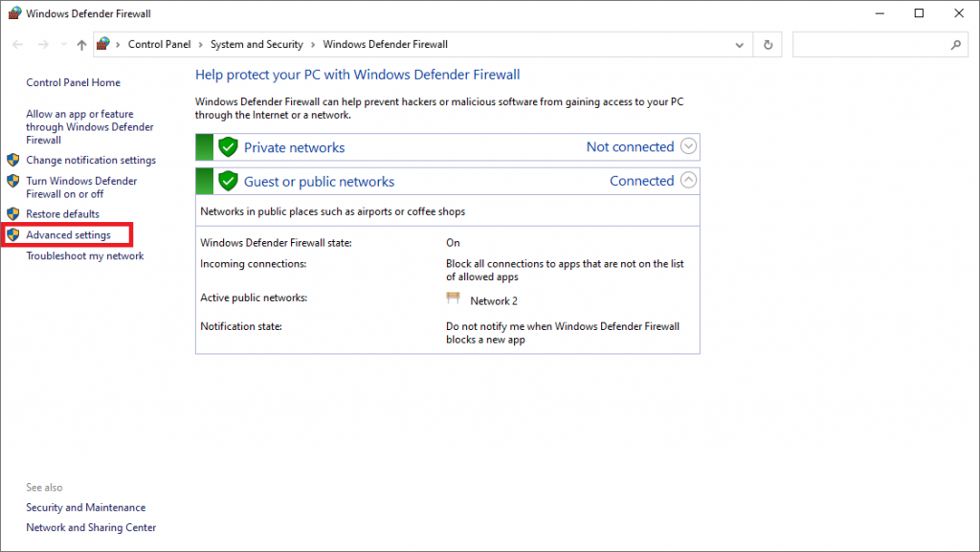Click the green shield on Private networks bar

[228, 147]
